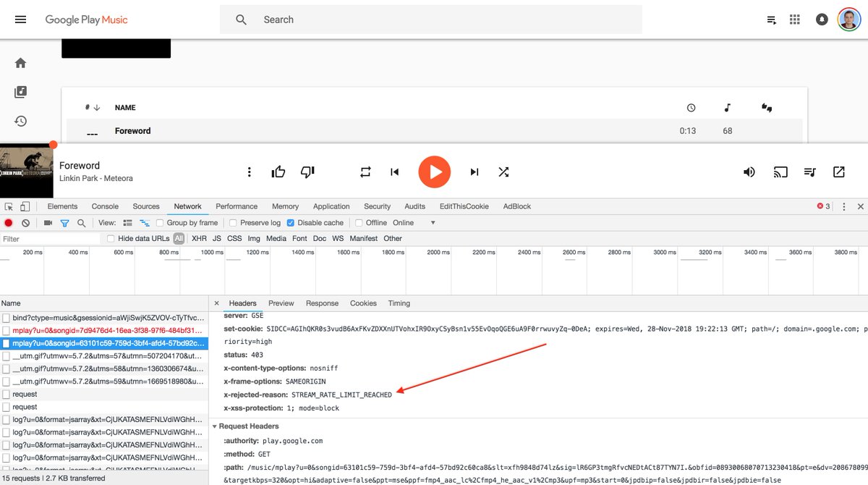
Task: Go to Home in the sidebar
Action: point(20,63)
